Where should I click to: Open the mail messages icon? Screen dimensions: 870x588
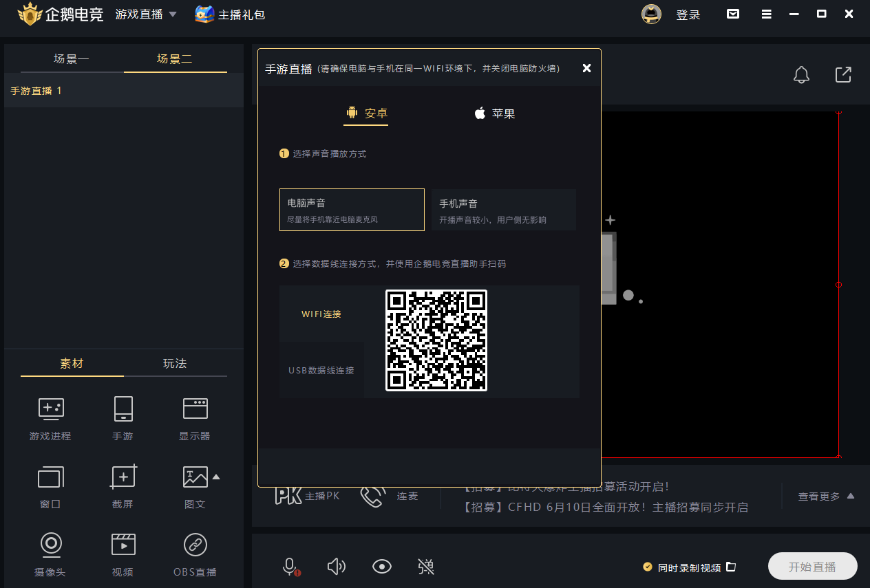(733, 14)
